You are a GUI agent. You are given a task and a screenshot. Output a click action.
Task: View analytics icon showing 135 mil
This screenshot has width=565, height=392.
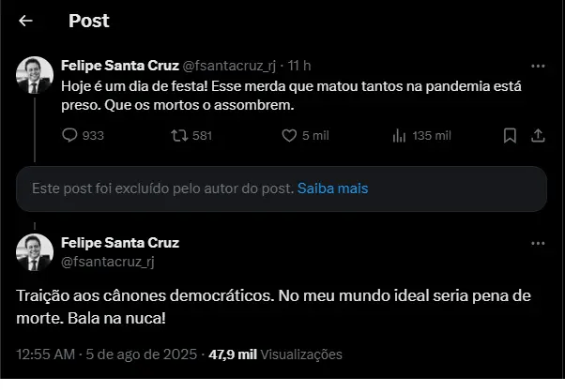396,135
